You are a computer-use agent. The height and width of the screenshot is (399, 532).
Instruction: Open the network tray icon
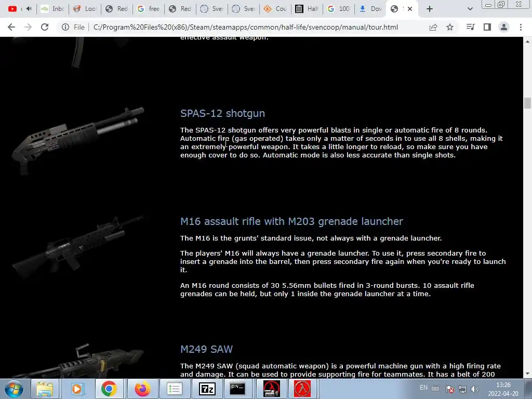point(462,389)
